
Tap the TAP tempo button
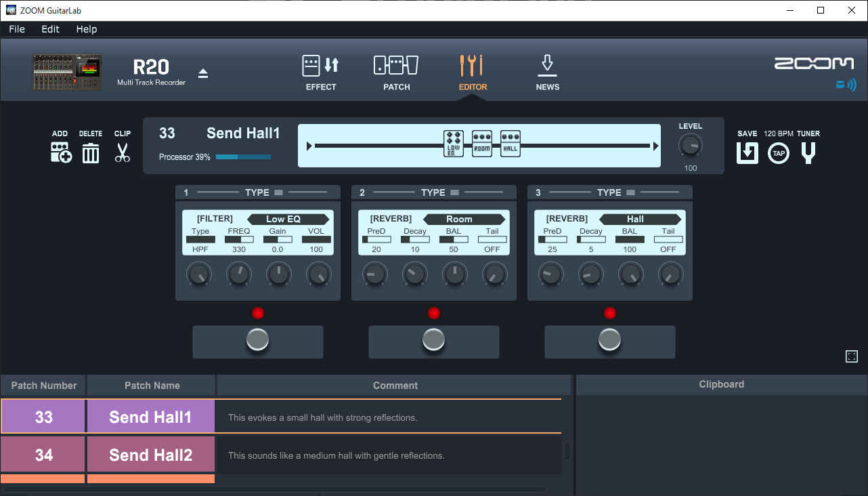[779, 153]
